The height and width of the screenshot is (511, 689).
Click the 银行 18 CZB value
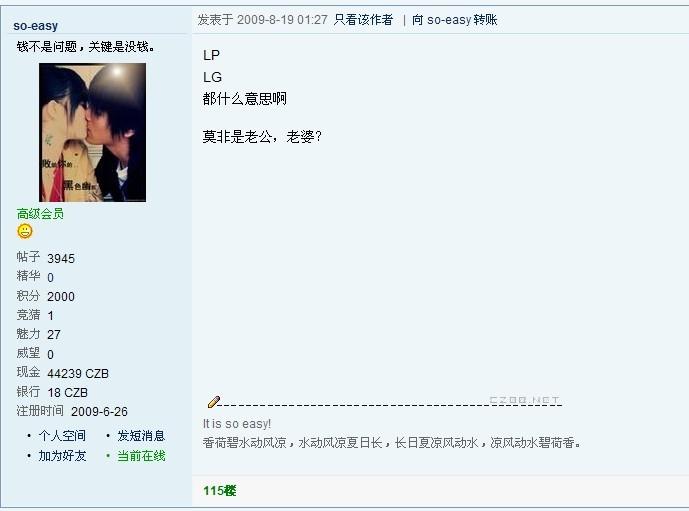pos(52,392)
